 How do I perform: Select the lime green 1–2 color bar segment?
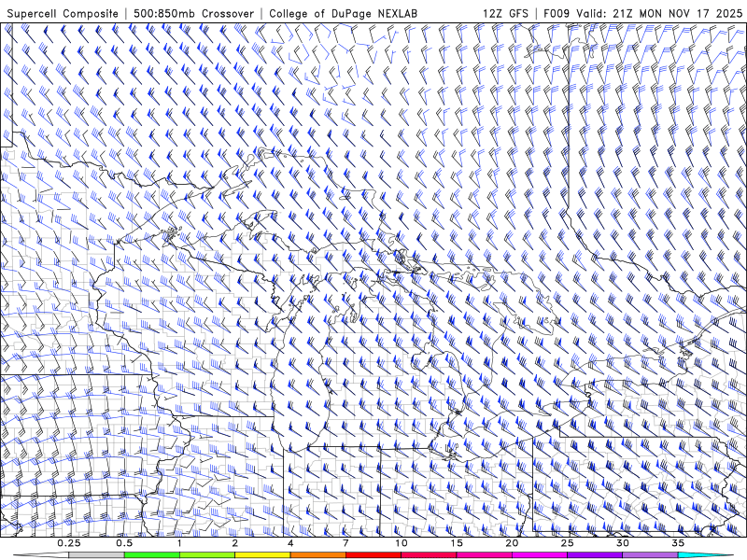tap(207, 555)
